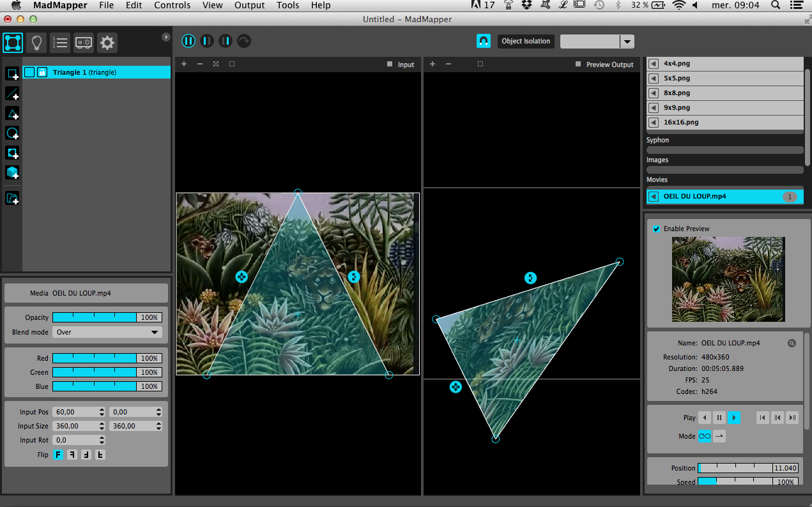812x507 pixels.
Task: Toggle the lock on Triangle 1
Action: (x=42, y=73)
